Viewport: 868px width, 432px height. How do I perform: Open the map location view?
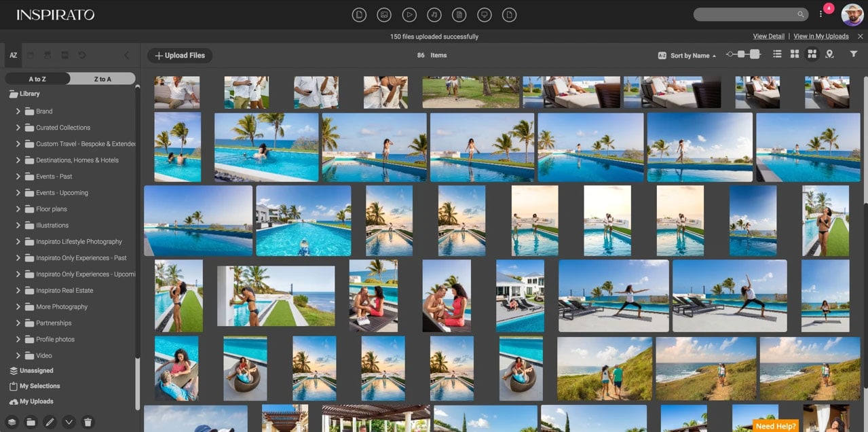click(x=829, y=54)
